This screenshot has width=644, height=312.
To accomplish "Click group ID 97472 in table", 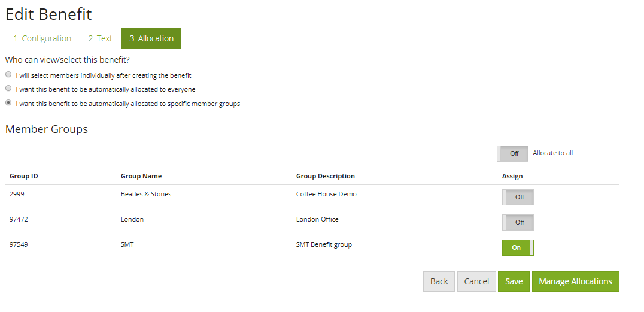I will pos(19,219).
